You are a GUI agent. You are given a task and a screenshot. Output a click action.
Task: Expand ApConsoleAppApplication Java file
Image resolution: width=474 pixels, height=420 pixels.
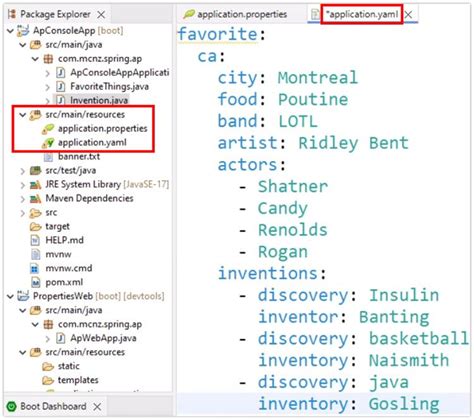click(x=47, y=73)
